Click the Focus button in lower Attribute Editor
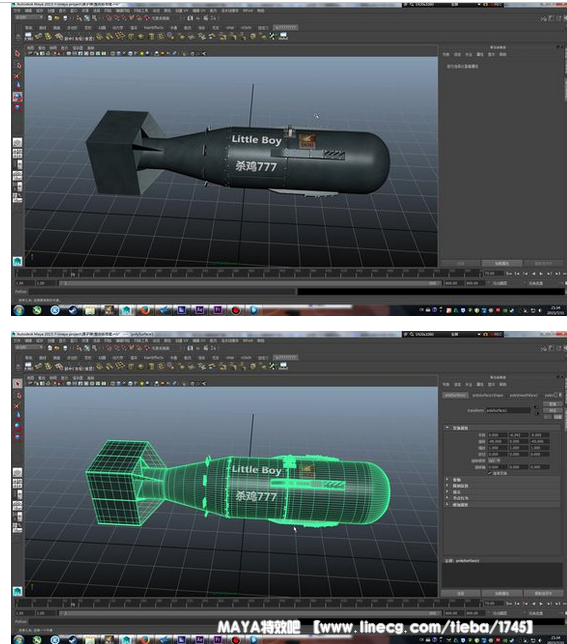567x644 pixels. click(553, 404)
